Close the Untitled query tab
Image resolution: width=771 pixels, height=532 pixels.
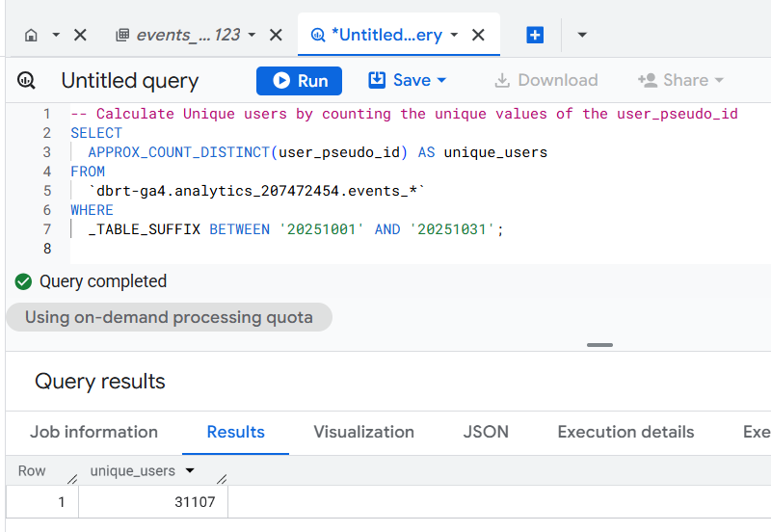[478, 36]
